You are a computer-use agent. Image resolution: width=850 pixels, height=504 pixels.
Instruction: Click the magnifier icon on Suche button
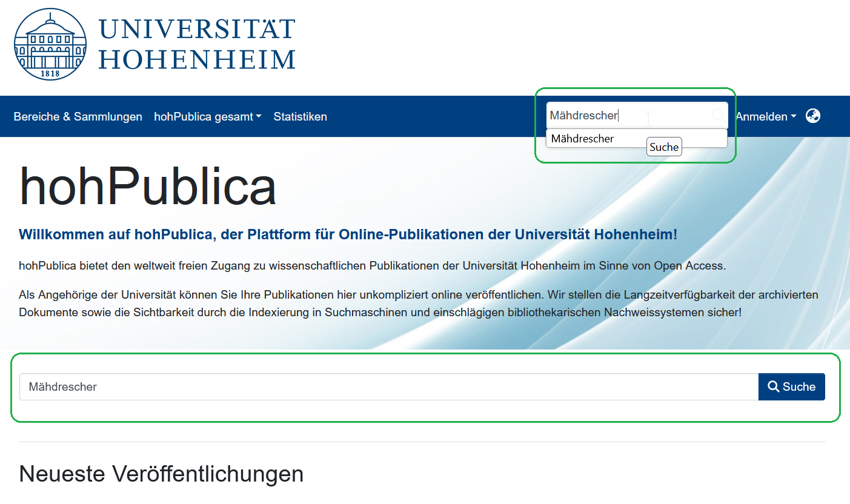click(x=773, y=386)
